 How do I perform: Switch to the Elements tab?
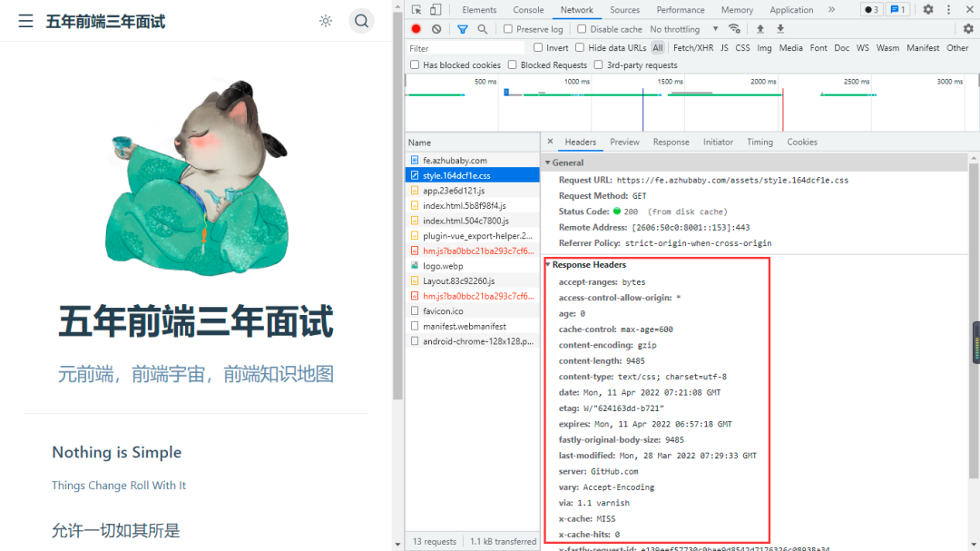(479, 9)
